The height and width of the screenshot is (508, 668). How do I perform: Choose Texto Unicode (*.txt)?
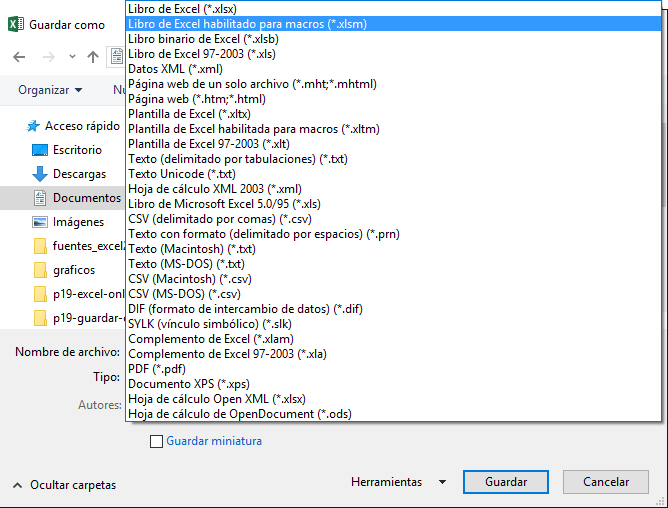coord(393,174)
